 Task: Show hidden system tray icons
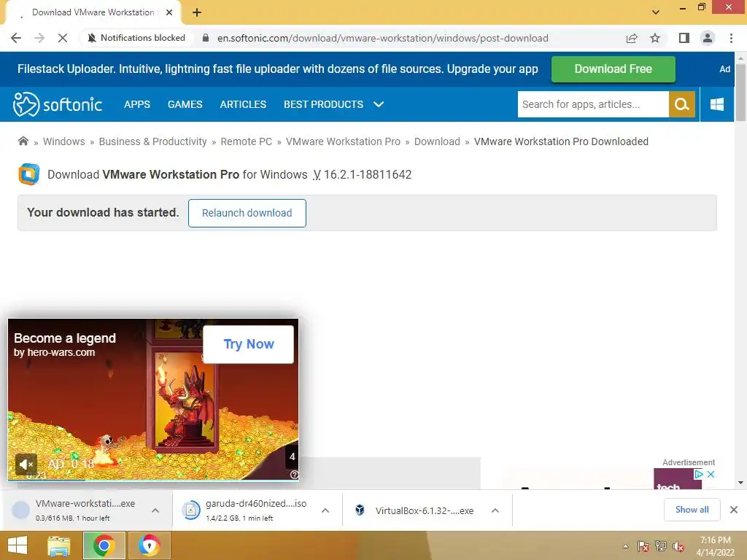tap(625, 546)
